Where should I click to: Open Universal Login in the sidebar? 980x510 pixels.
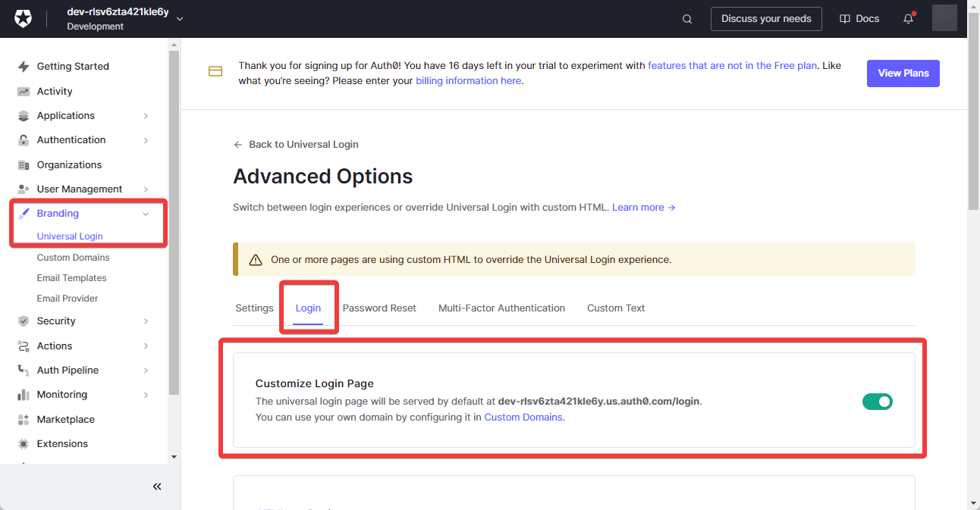[70, 236]
